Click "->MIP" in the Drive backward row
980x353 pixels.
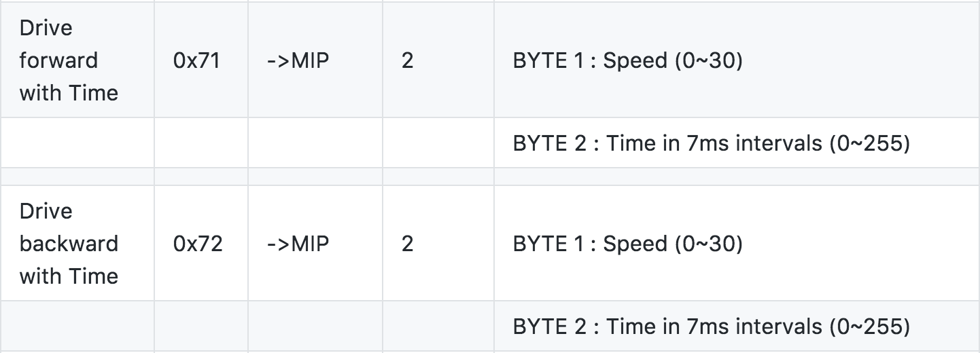click(298, 244)
